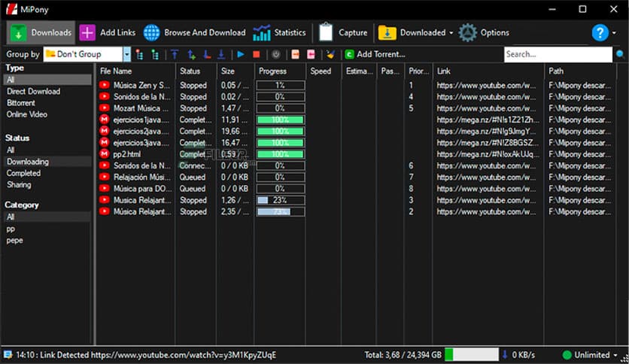
Task: Expand the Downloaded dropdown arrow
Action: pyautogui.click(x=451, y=33)
